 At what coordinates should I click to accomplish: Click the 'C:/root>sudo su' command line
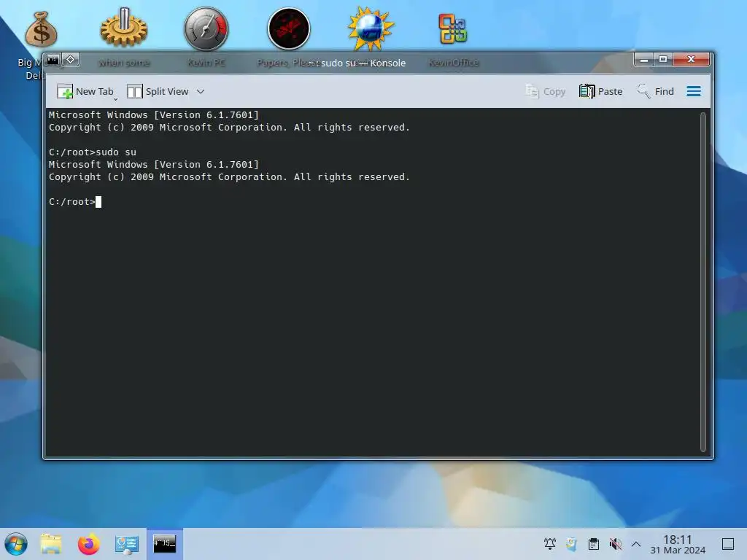tap(93, 152)
